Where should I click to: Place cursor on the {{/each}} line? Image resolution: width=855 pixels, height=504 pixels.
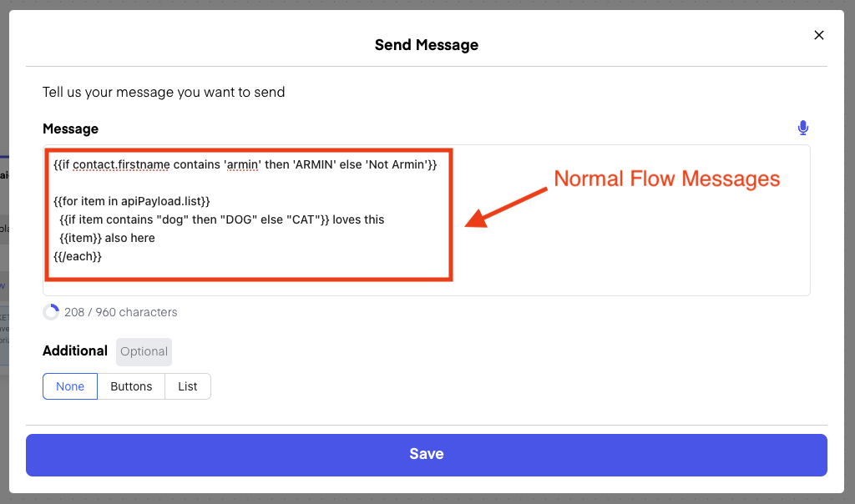(x=78, y=256)
